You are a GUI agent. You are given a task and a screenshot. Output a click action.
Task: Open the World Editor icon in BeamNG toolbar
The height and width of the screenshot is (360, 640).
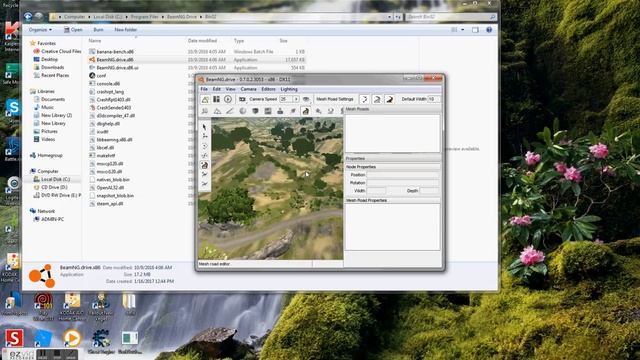click(205, 99)
